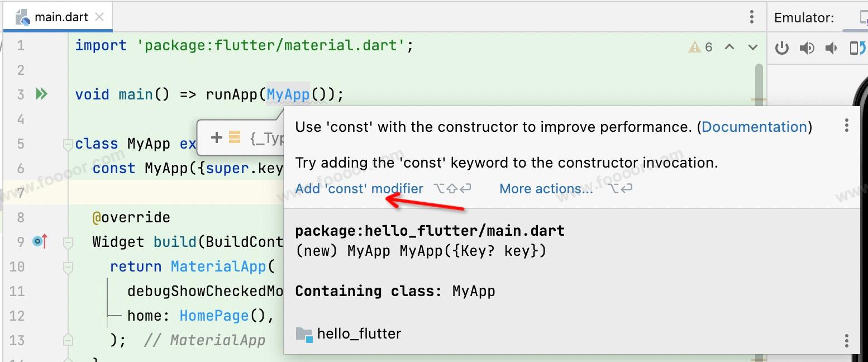Jump to the previous highlighted problem arrow
Image resolution: width=868 pixels, height=362 pixels.
[x=729, y=47]
